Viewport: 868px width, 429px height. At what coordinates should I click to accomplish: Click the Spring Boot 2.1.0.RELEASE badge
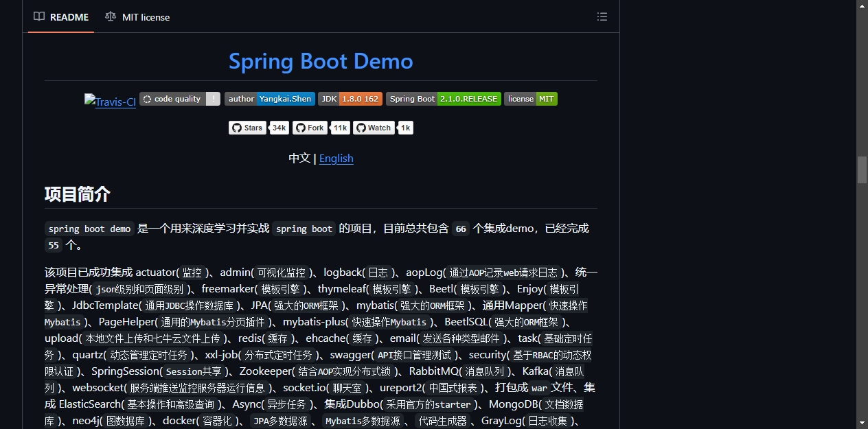[x=444, y=99]
